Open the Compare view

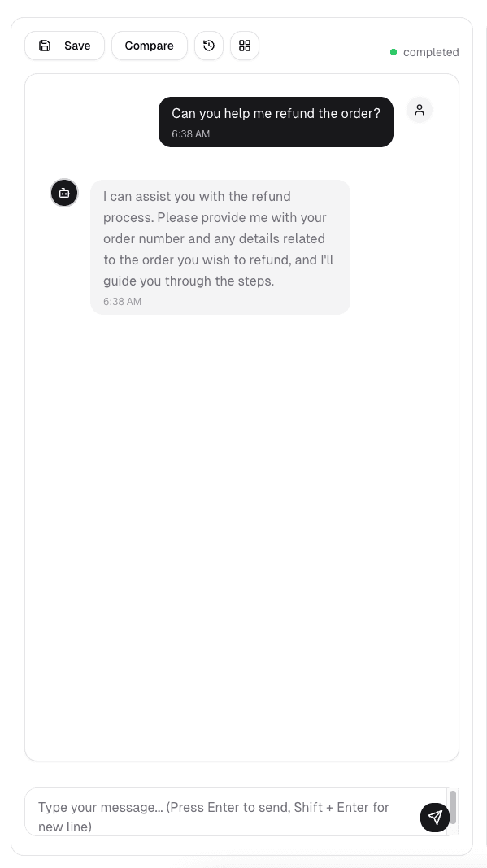click(x=150, y=46)
